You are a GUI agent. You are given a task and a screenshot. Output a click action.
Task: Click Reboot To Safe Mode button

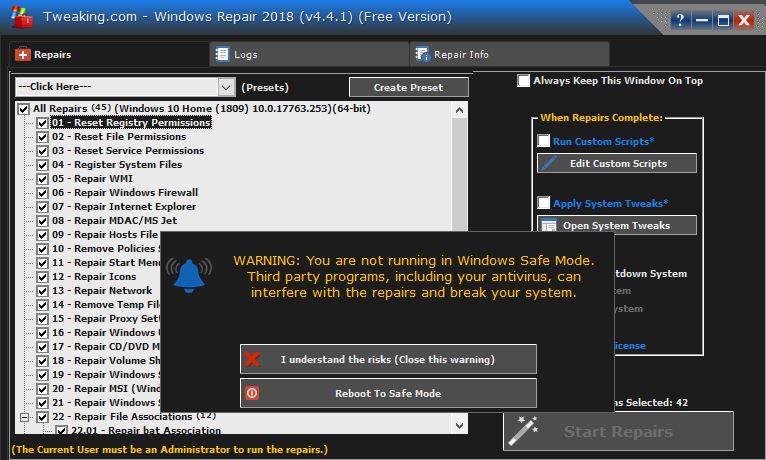pos(388,393)
